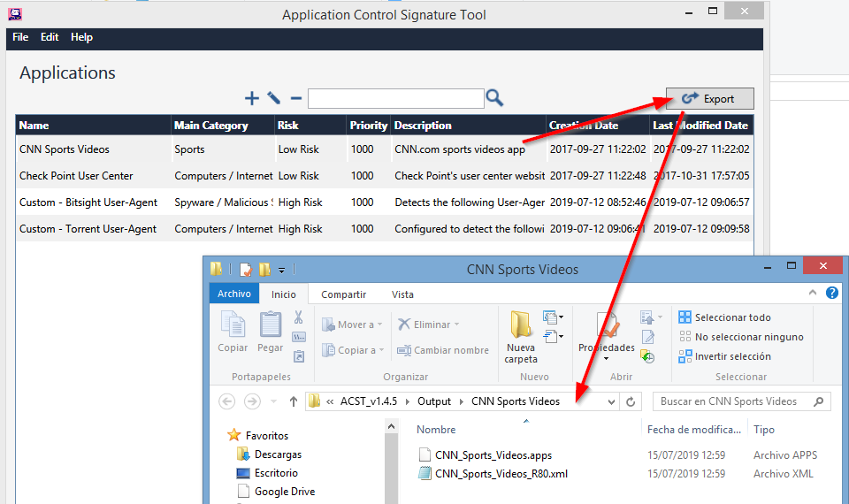Go forward with Explorer forward arrow

[x=252, y=401]
